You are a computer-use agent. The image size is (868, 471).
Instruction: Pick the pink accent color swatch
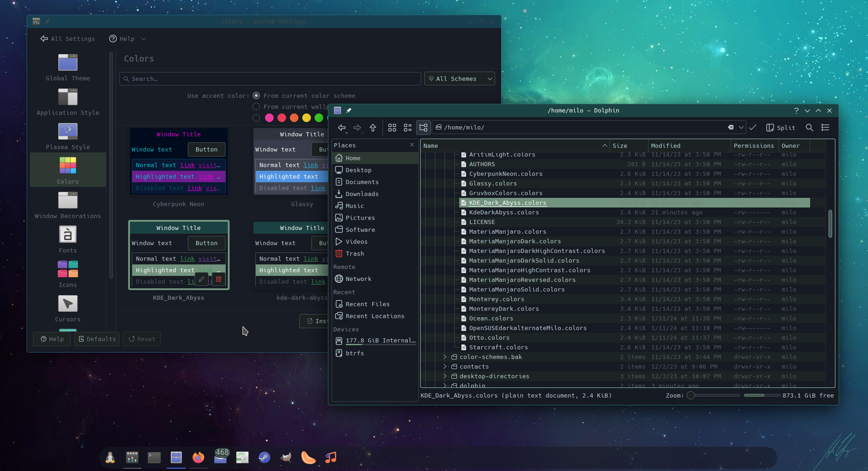pyautogui.click(x=269, y=118)
